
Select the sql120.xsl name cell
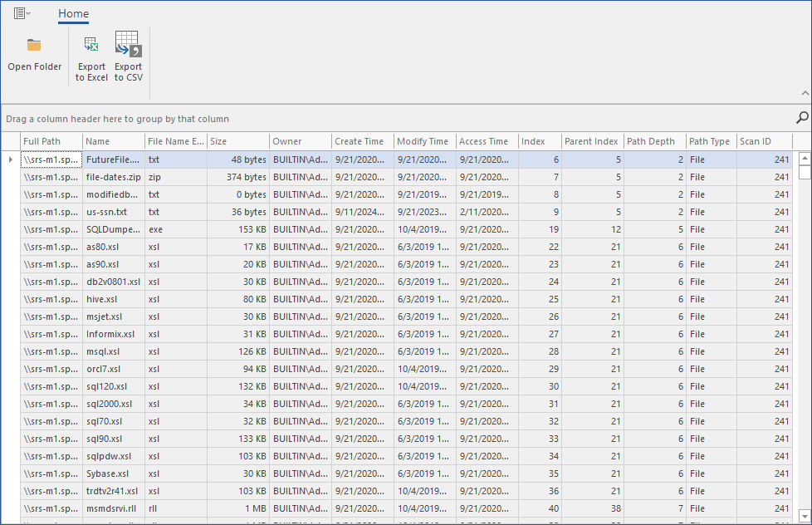coord(114,386)
